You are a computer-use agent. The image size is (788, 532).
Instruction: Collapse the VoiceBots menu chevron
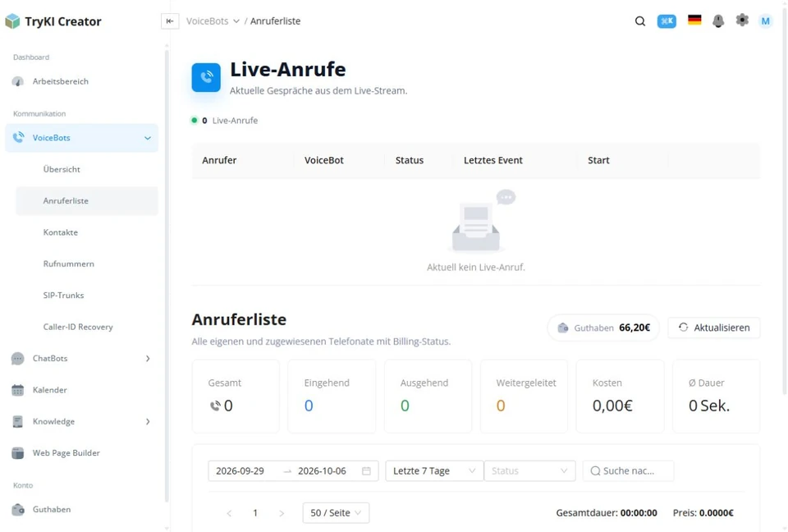tap(147, 138)
